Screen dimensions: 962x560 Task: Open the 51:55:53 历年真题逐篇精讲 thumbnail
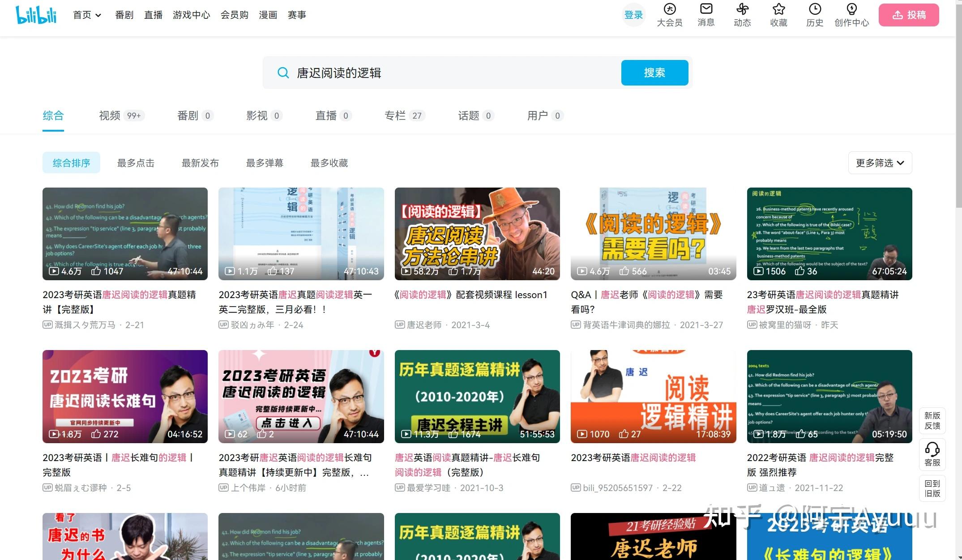tap(477, 397)
